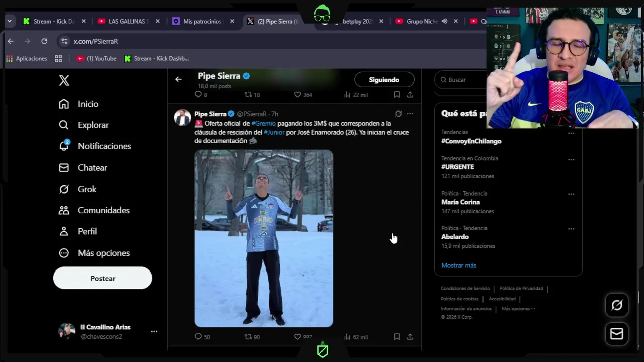Open browser tab search dropdown
Image resolution: width=644 pixels, height=362 pixels.
pos(9,21)
